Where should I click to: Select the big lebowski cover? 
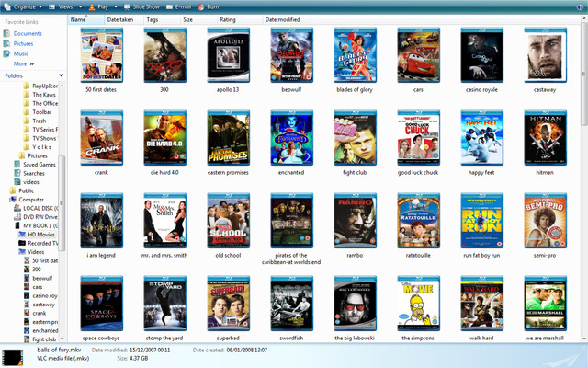(355, 304)
